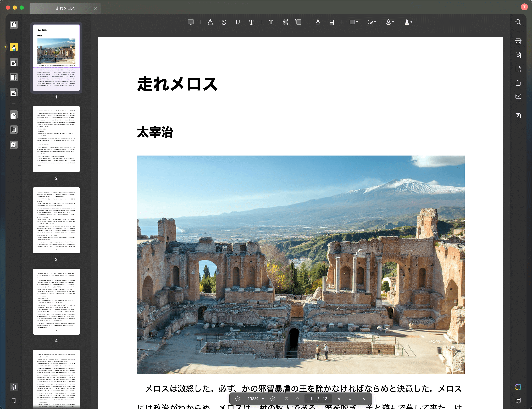Click the current page number field
This screenshot has height=409, width=532.
point(311,399)
